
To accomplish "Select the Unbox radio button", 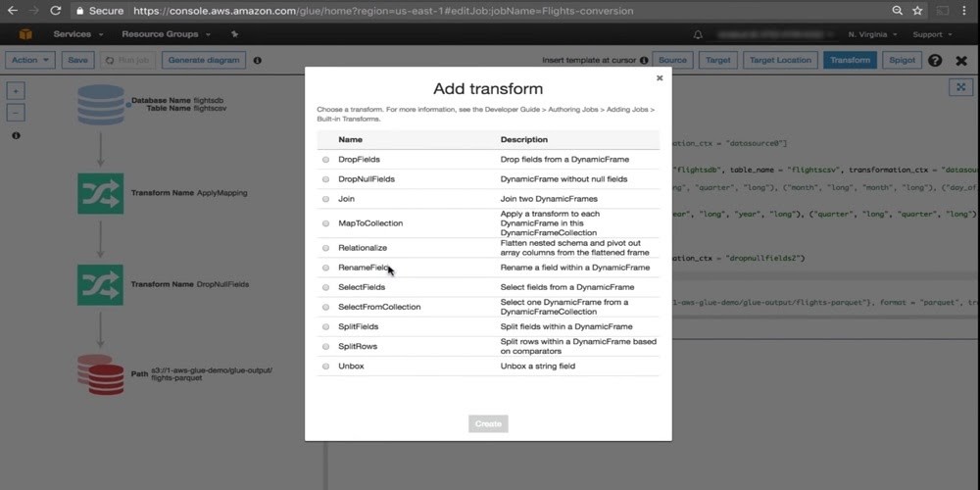I will [x=325, y=367].
